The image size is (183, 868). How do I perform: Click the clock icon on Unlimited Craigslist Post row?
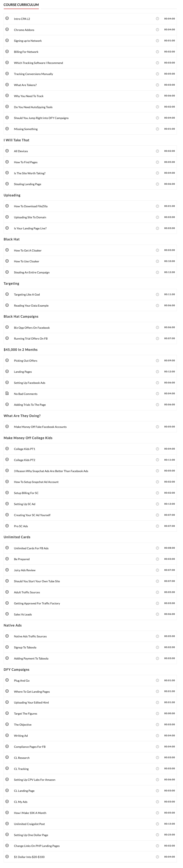point(157,824)
